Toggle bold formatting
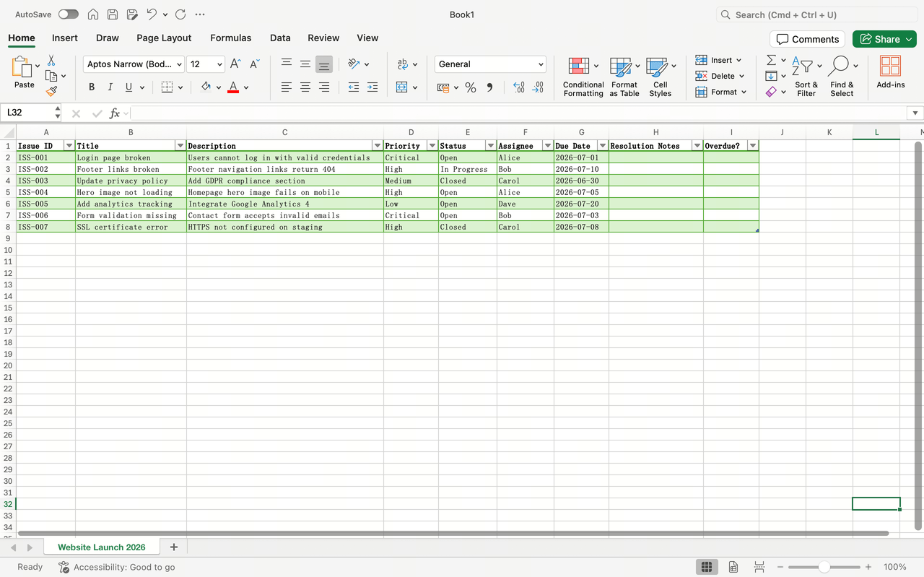 pos(92,87)
